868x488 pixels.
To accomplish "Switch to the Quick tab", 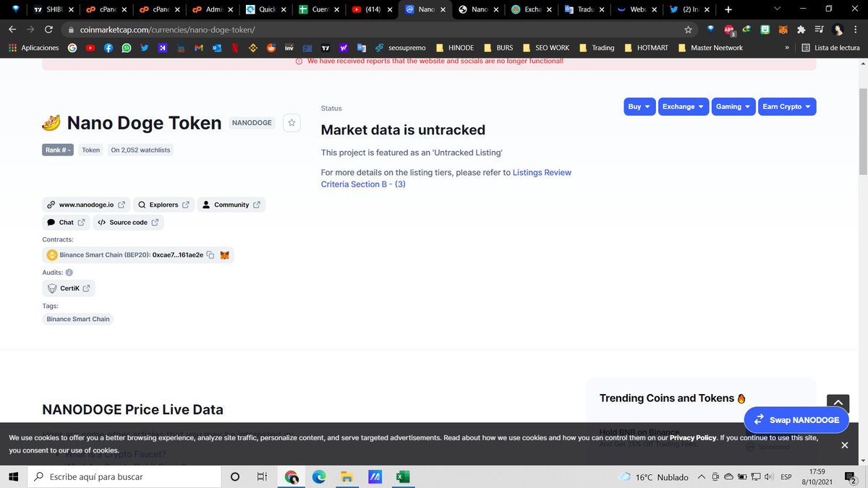I will click(266, 10).
